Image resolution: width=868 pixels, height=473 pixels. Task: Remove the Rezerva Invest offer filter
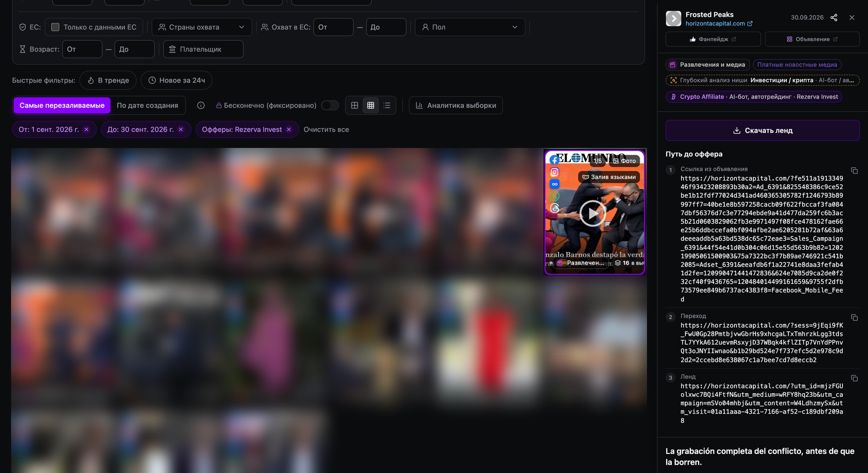[289, 130]
